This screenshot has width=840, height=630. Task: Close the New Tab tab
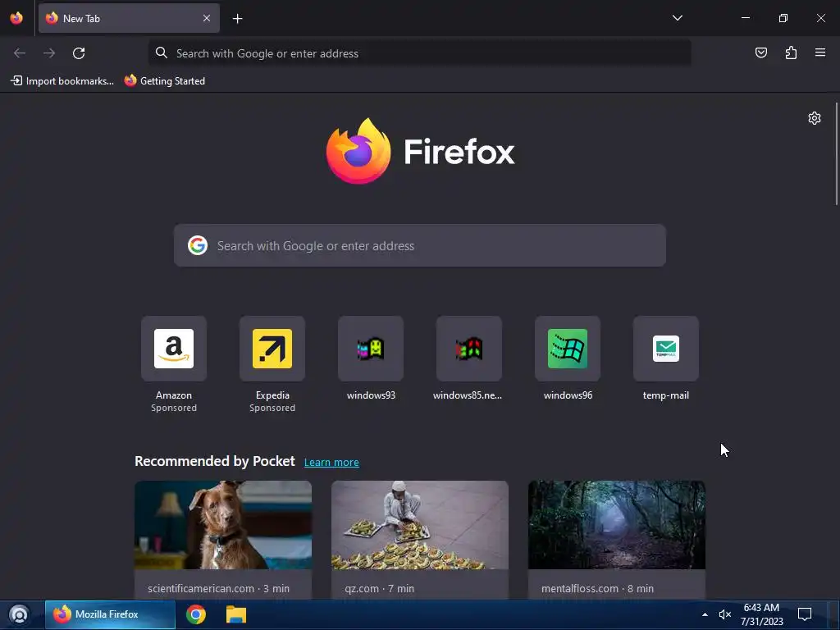(x=207, y=18)
